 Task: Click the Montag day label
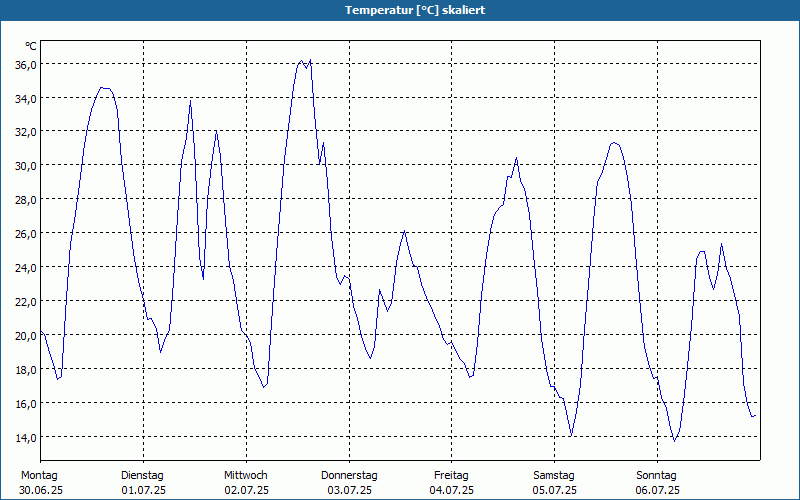coord(39,476)
